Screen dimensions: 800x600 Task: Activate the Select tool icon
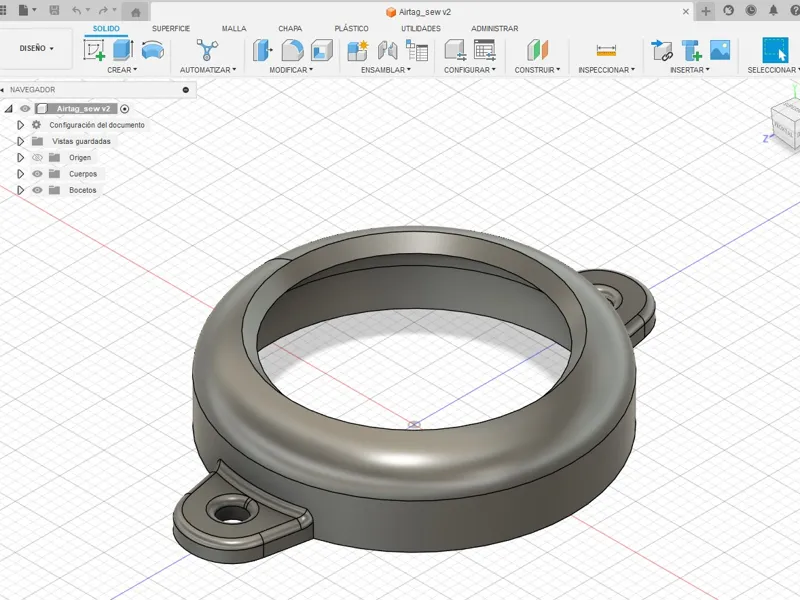(775, 50)
